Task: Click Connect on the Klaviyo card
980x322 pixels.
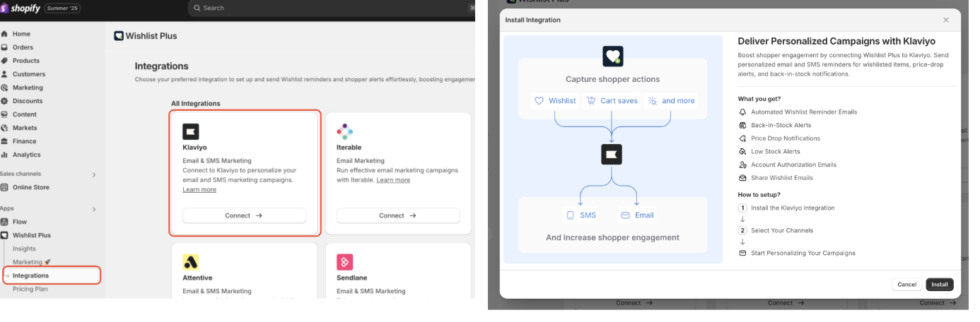Action: [244, 215]
